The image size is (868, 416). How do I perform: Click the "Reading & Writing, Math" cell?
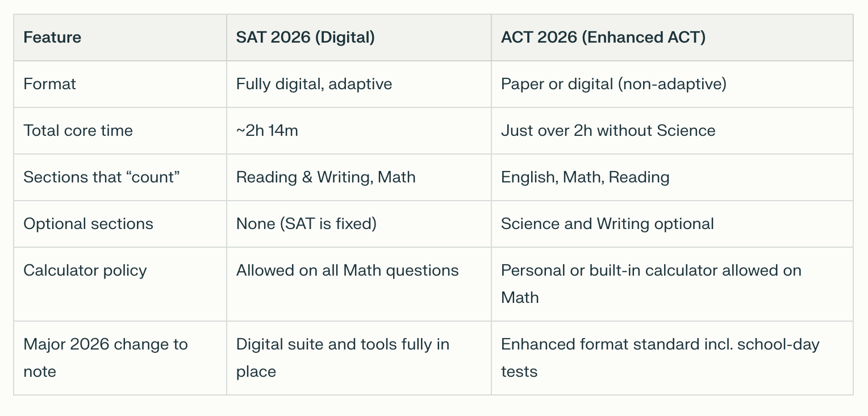click(325, 177)
